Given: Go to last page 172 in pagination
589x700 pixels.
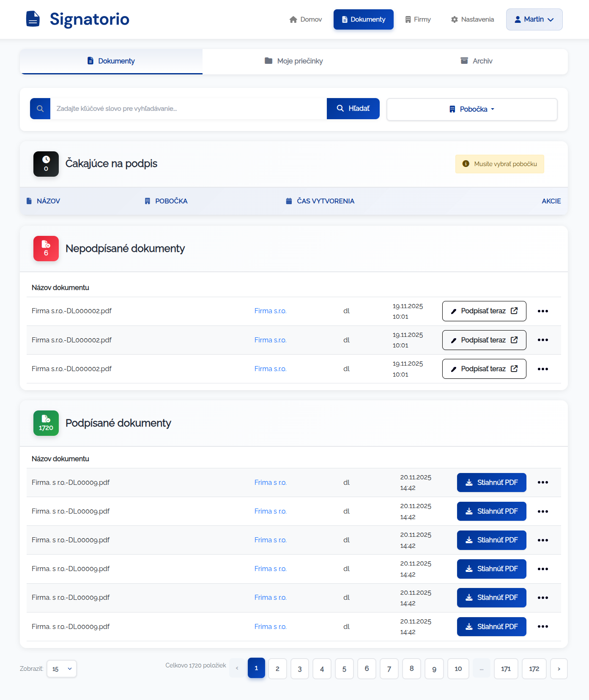Looking at the screenshot, I should coord(534,669).
